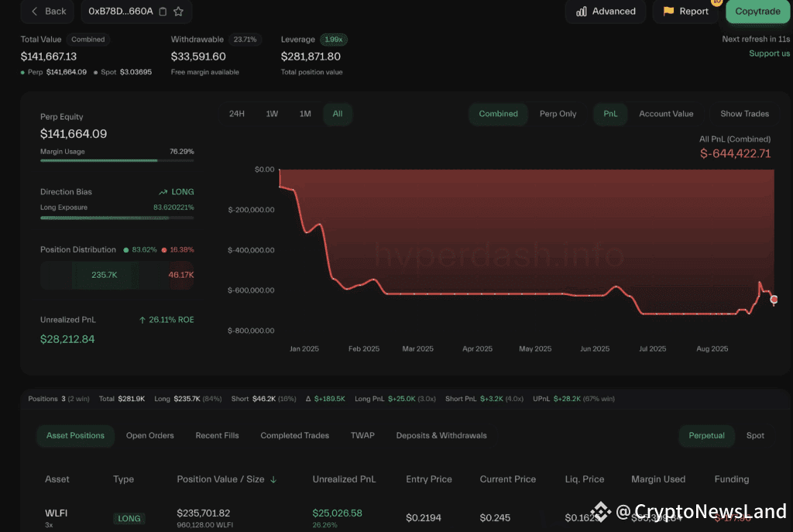
Task: Click the WLFI entry price $0.2194
Action: click(424, 518)
